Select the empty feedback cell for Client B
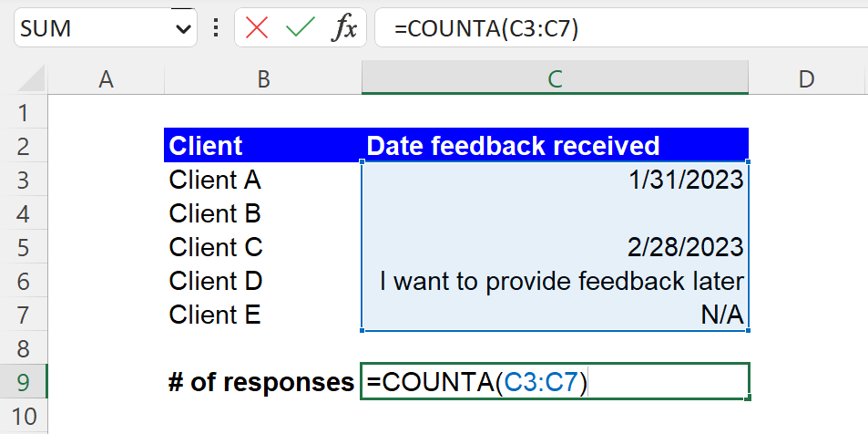 556,213
